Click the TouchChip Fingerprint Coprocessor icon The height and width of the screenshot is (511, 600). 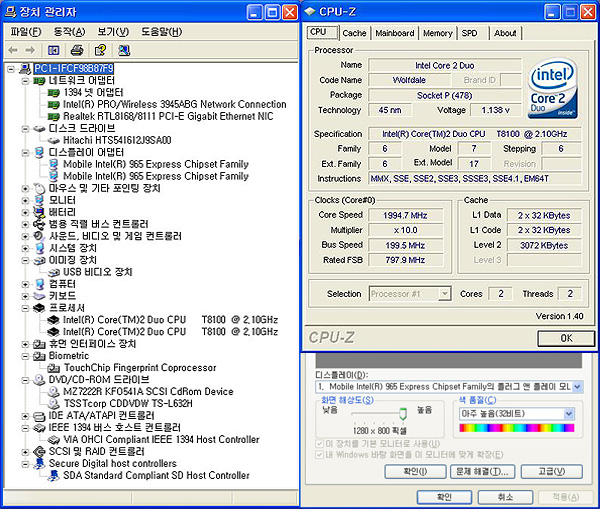(54, 368)
